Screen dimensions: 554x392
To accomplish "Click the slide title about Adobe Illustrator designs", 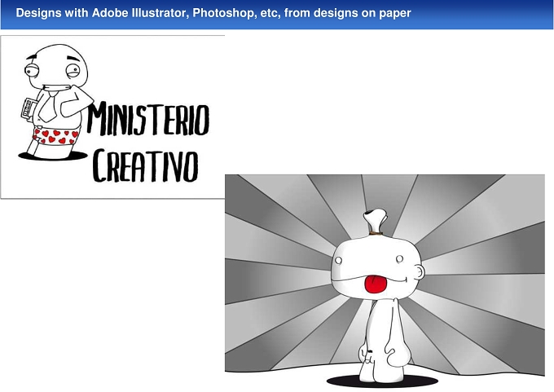I will coord(213,13).
